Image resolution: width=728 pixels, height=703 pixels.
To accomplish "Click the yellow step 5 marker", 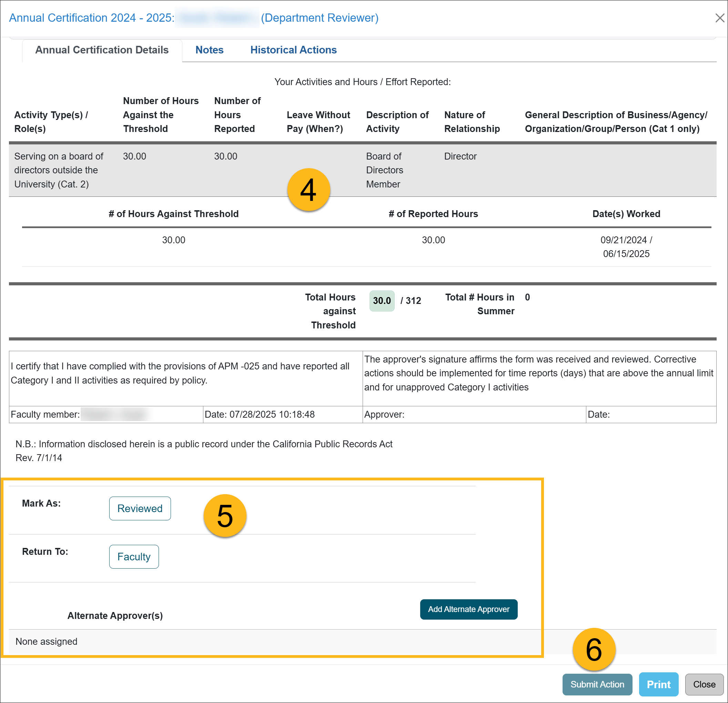I will [x=225, y=516].
